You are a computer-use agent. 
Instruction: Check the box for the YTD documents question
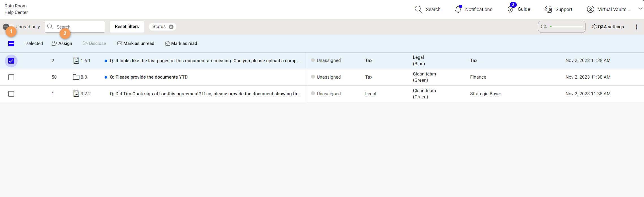click(x=11, y=77)
